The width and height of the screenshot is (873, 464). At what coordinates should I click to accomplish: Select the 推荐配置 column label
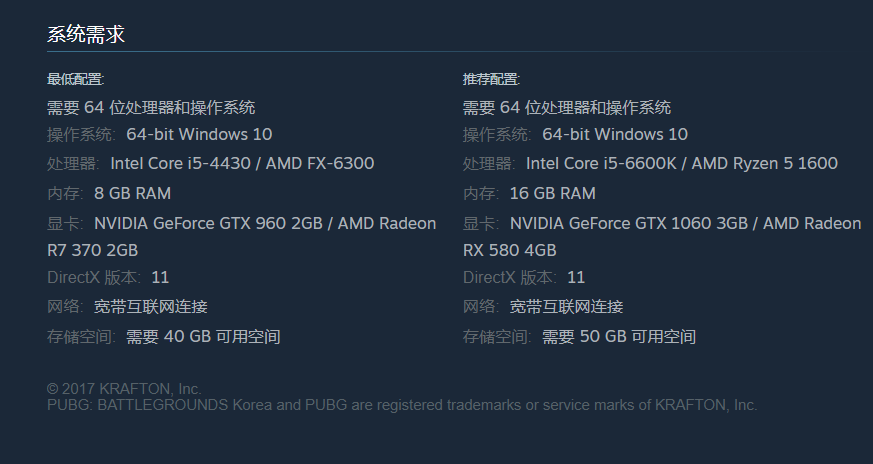[x=491, y=80]
